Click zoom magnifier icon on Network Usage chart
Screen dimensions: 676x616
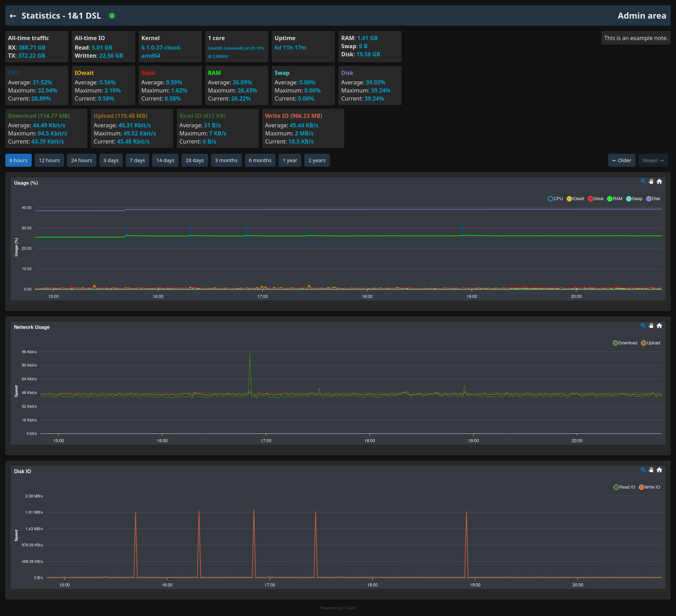643,326
